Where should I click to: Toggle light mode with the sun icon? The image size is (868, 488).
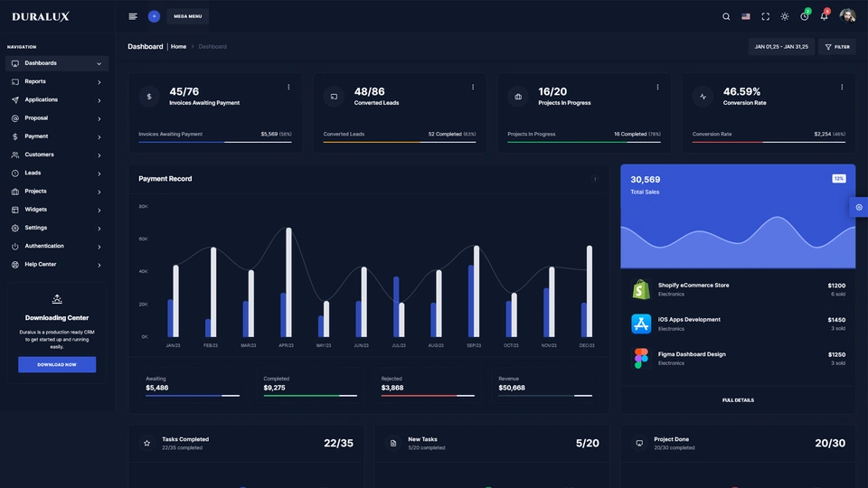pyautogui.click(x=784, y=16)
